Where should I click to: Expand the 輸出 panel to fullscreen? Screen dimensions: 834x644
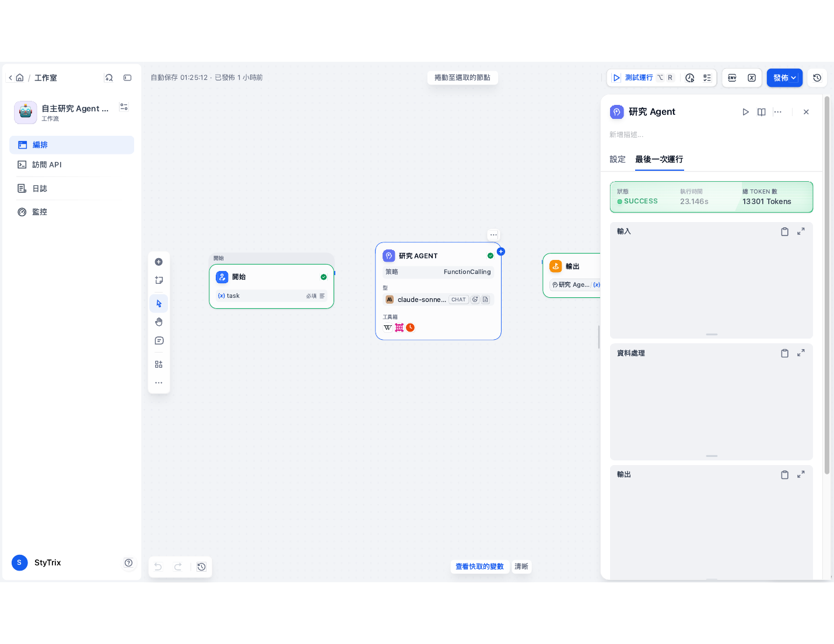click(801, 474)
